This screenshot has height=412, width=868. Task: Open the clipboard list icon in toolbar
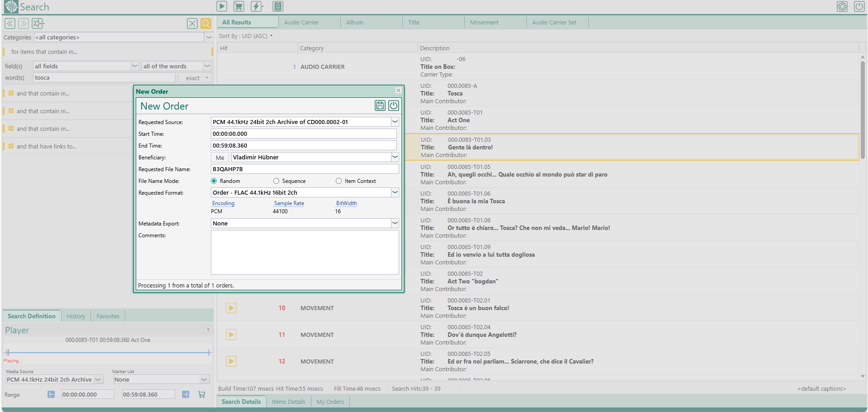click(x=278, y=6)
